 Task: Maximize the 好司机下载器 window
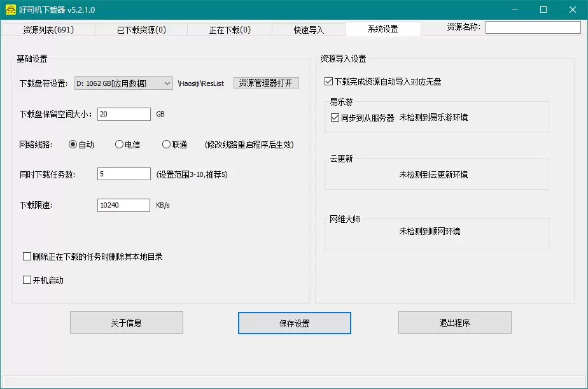(x=543, y=10)
